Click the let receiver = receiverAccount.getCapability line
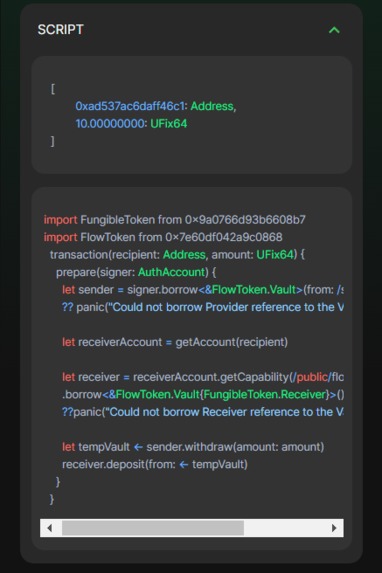 203,377
